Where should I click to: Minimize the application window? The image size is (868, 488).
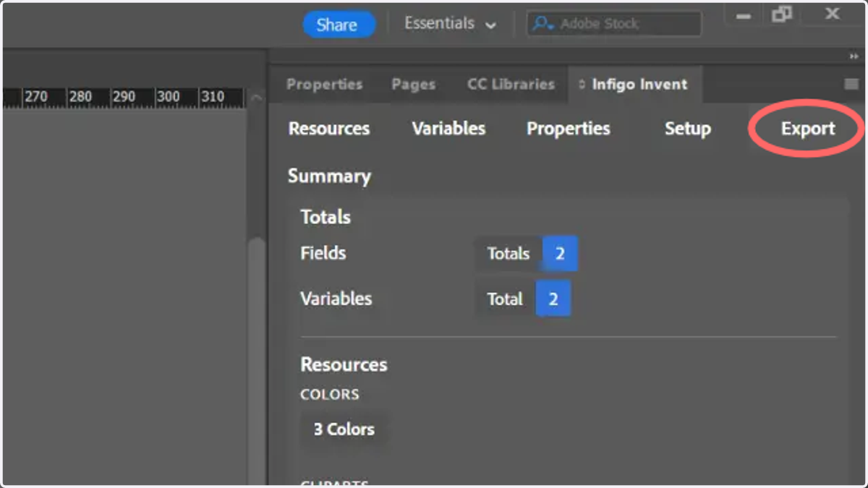pos(743,15)
